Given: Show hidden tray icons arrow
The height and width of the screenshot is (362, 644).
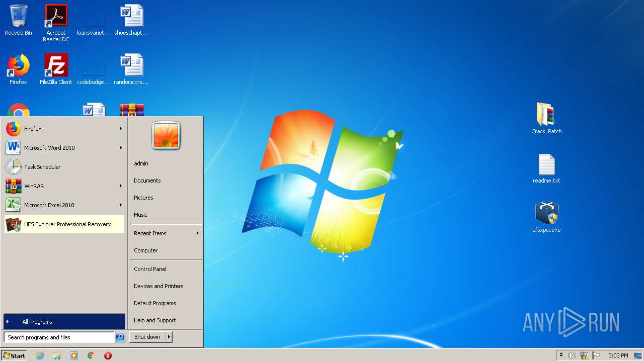Looking at the screenshot, I should click(x=561, y=355).
